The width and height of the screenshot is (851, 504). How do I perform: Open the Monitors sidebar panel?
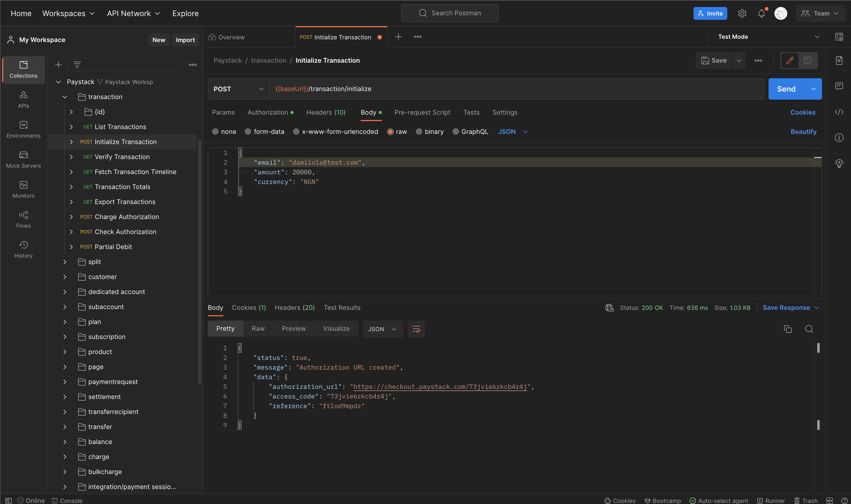coord(24,190)
